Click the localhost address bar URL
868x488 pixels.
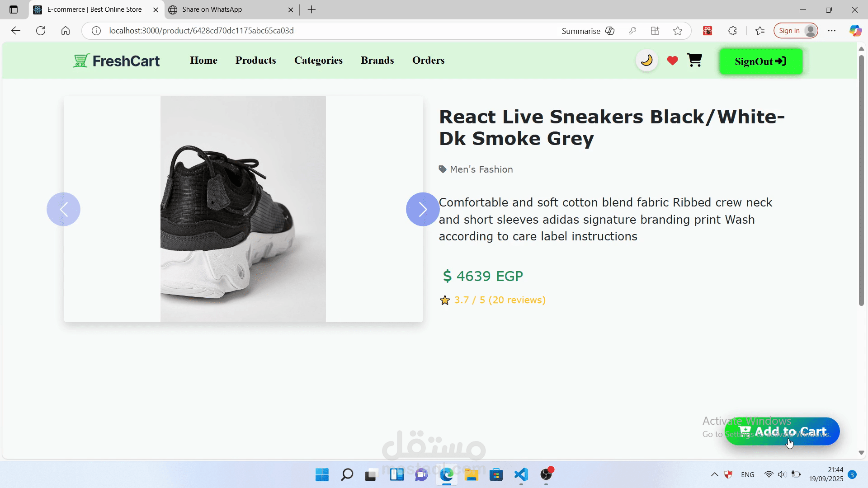tap(202, 31)
